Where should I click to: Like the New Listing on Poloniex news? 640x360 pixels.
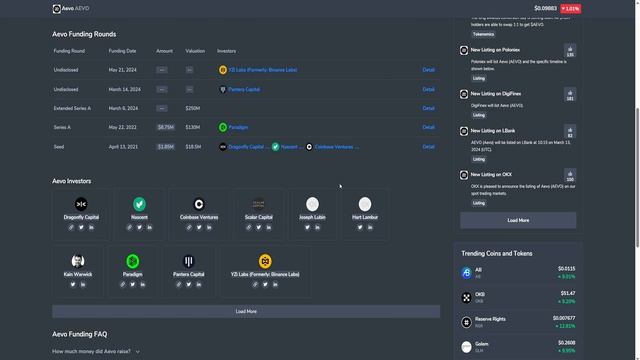pyautogui.click(x=570, y=51)
